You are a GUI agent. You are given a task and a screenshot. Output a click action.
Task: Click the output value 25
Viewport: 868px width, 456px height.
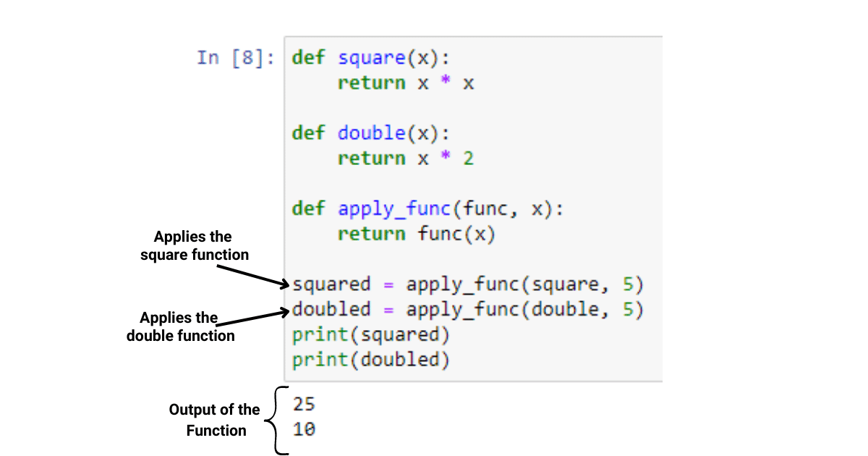pyautogui.click(x=304, y=404)
